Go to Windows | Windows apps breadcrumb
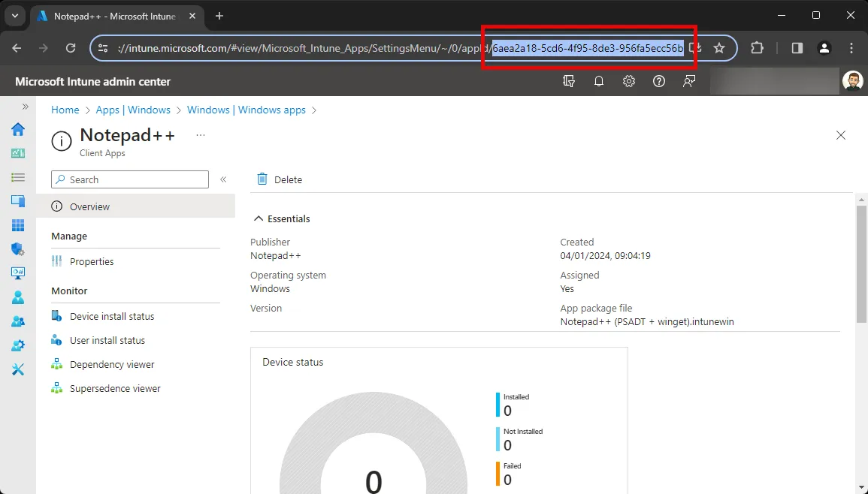Viewport: 868px width, 494px height. coord(246,110)
